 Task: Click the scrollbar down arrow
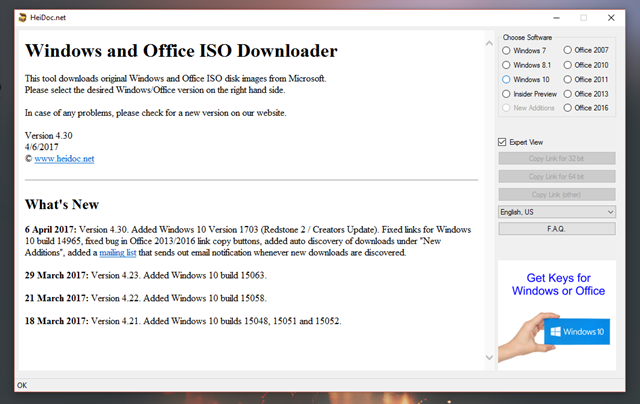(489, 357)
